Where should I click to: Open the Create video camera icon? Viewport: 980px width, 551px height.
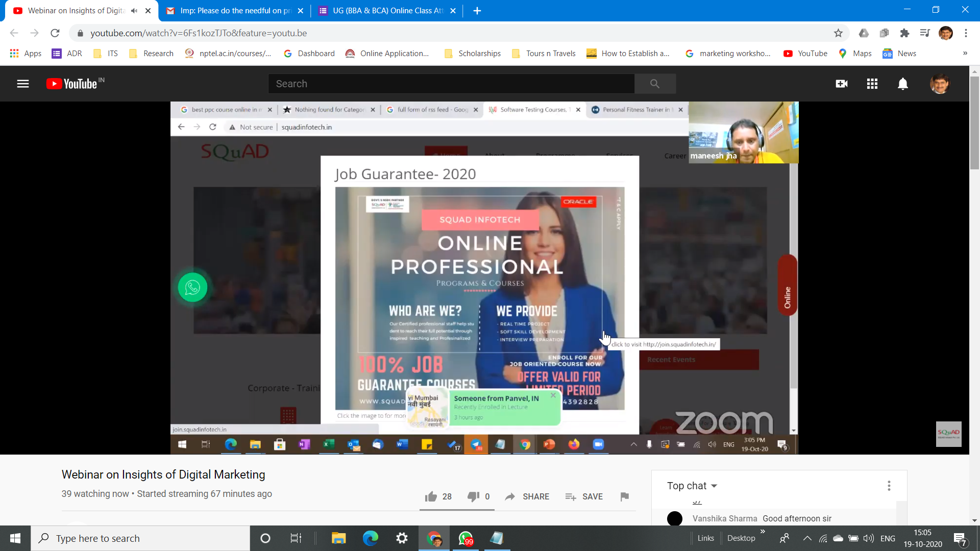(x=842, y=84)
